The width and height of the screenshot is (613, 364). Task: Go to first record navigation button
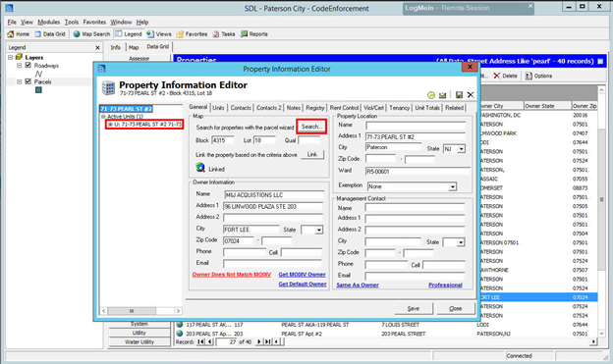tap(200, 341)
